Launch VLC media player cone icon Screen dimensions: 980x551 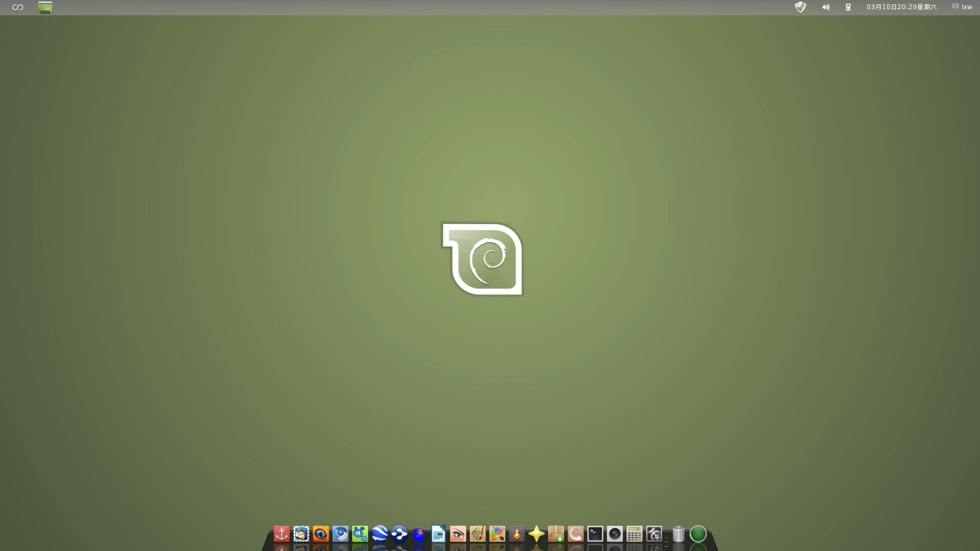517,534
